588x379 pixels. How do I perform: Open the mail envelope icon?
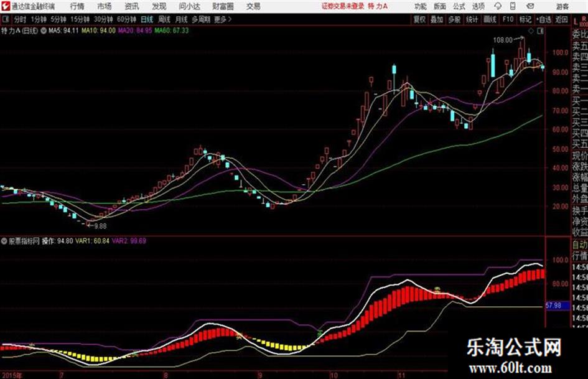tap(530, 6)
